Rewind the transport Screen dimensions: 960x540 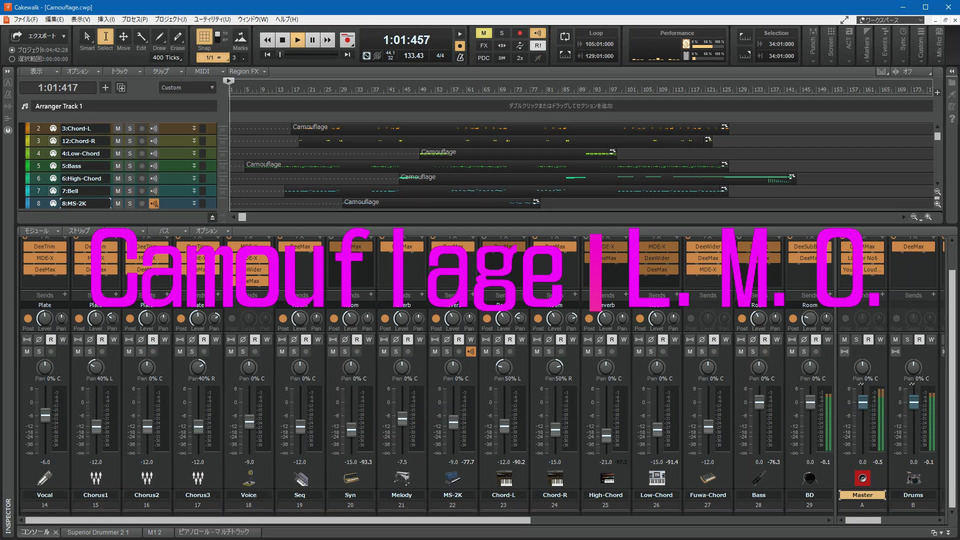tap(268, 40)
